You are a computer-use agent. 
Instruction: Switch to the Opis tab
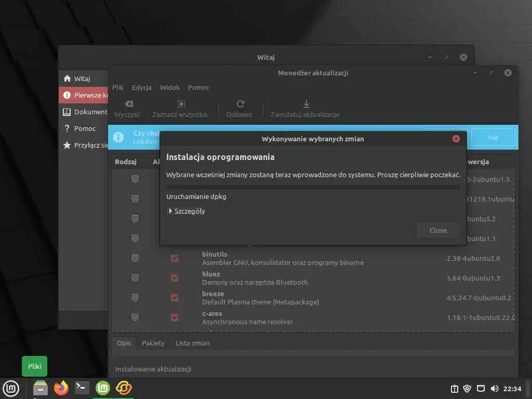click(124, 343)
